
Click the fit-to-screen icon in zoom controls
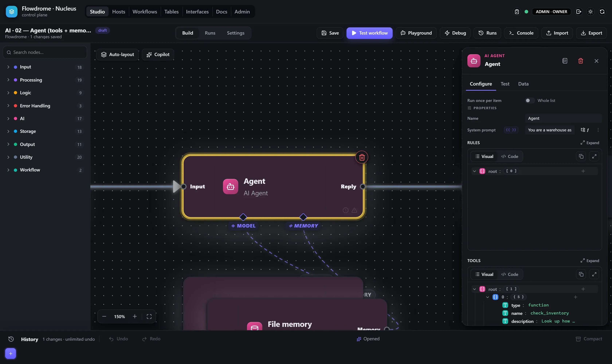[x=149, y=316]
